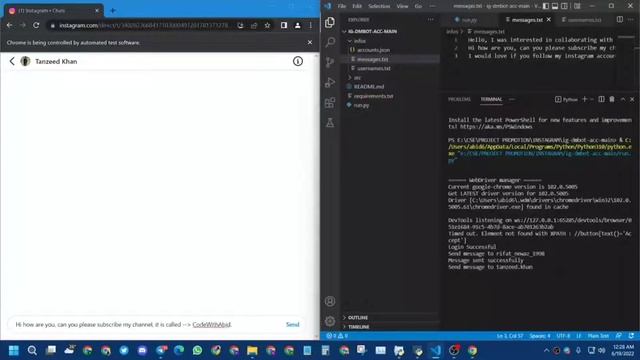
Task: Open a new Chrome tab
Action: [x=113, y=11]
